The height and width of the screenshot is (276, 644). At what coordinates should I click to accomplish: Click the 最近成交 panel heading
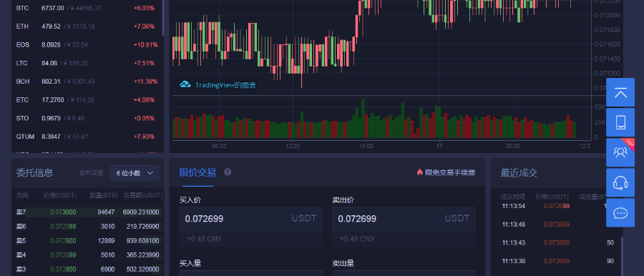[x=519, y=173]
